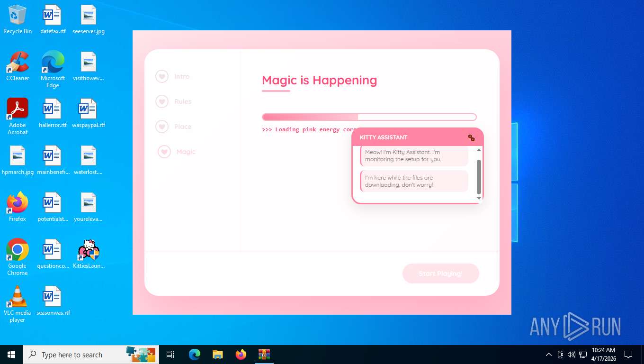
Task: Click the Place step heart icon
Action: pos(162,127)
